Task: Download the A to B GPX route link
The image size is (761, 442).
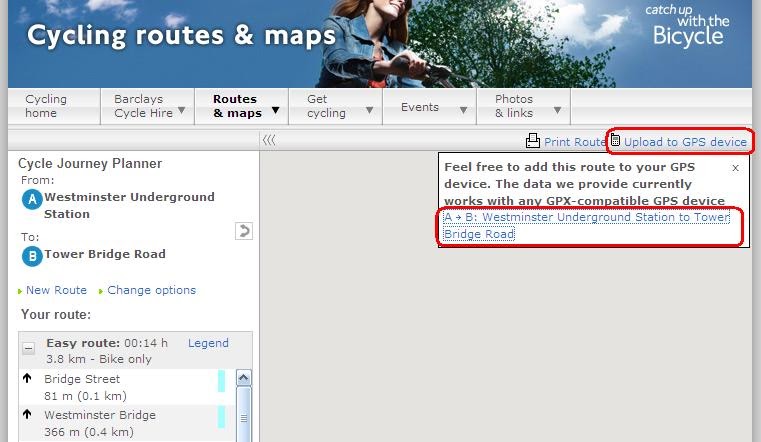Action: tap(586, 226)
